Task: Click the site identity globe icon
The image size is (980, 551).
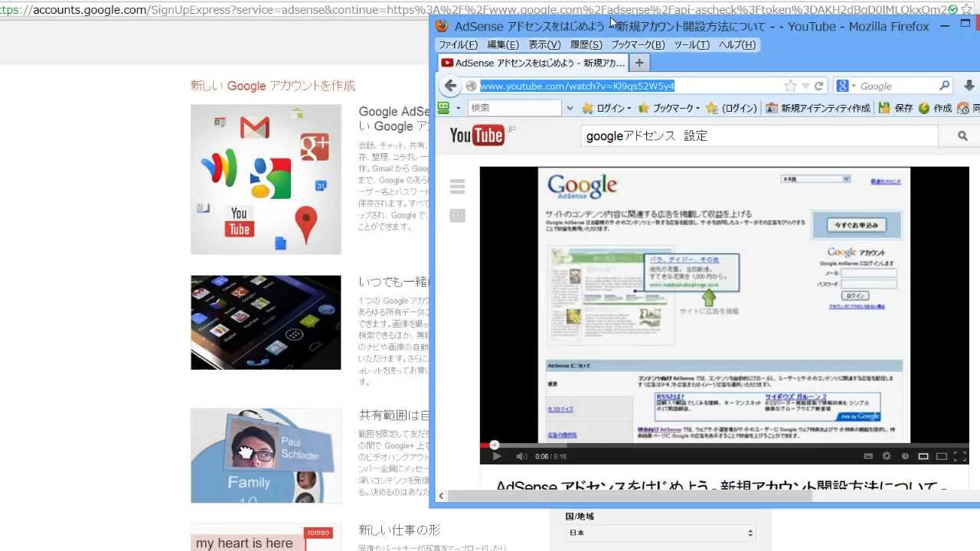Action: (x=471, y=86)
